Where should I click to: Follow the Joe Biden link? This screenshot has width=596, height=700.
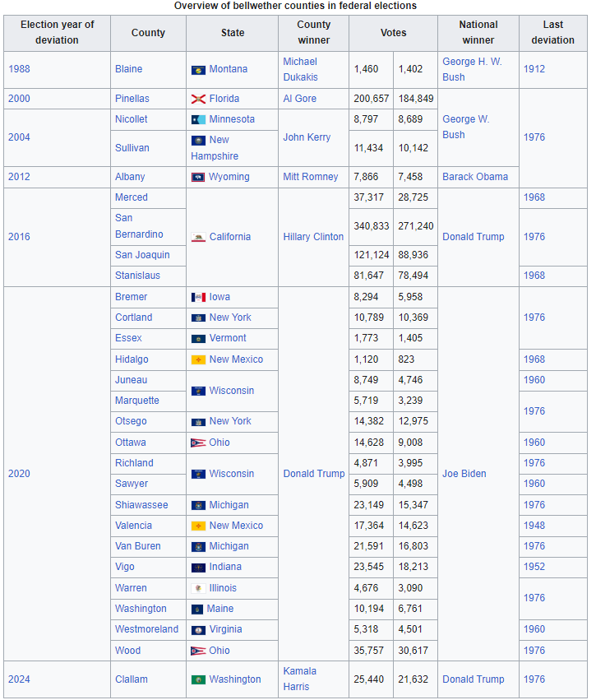pyautogui.click(x=464, y=474)
